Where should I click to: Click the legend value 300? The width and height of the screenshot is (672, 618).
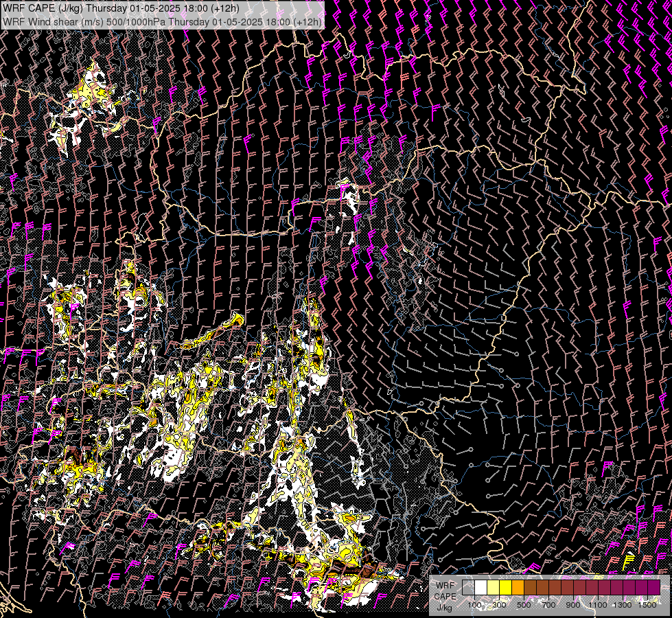499,605
